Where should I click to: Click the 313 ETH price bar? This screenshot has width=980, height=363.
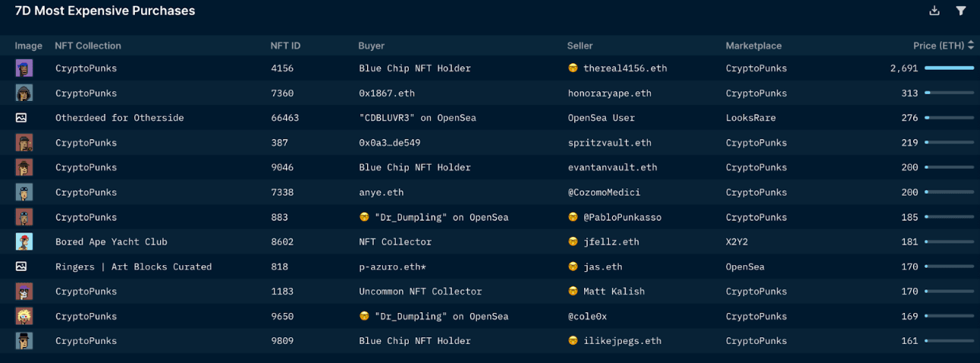[949, 93]
